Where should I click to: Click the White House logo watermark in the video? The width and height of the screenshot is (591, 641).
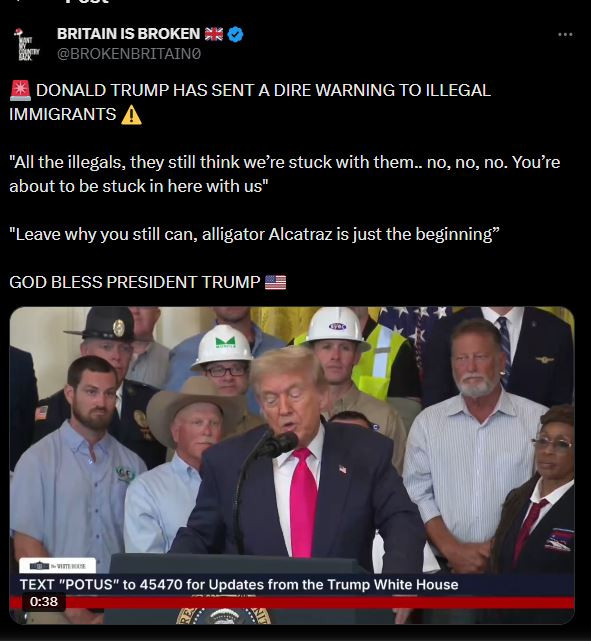coord(57,566)
